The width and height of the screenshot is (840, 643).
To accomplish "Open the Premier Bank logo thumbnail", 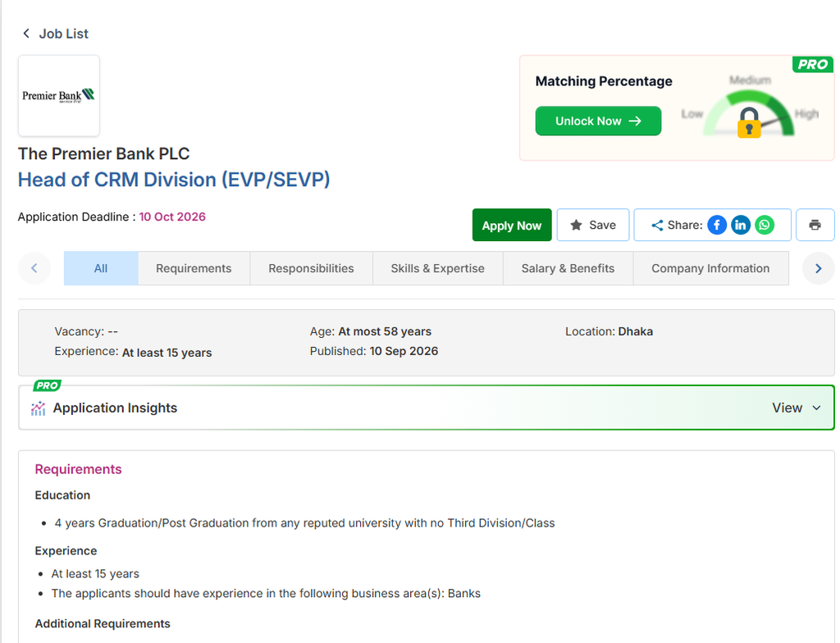I will coord(59,95).
